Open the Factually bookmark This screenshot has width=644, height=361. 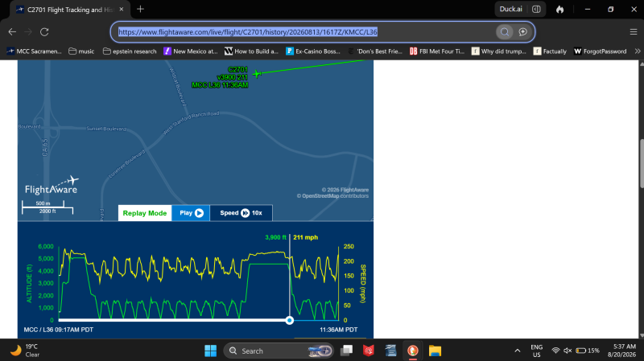(550, 51)
